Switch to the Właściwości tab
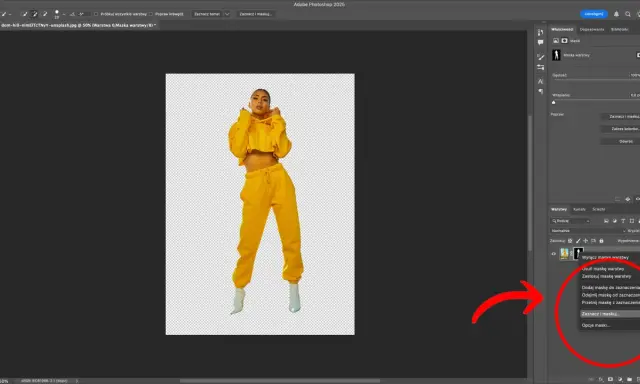Image resolution: width=640 pixels, height=384 pixels. [562, 29]
